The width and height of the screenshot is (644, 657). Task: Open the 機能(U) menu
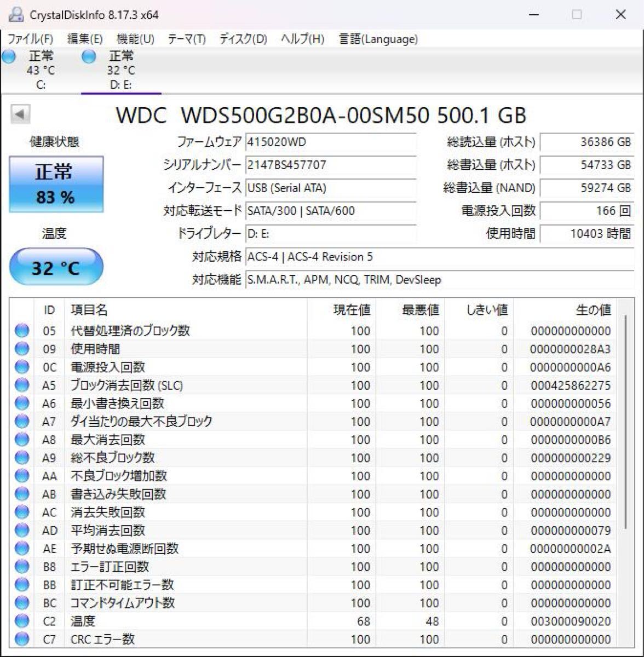[x=135, y=39]
